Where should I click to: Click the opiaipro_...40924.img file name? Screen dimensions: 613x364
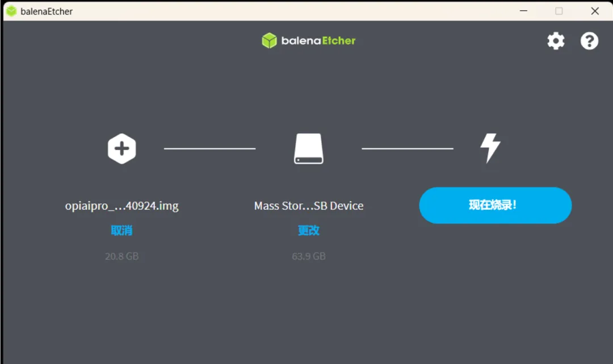[121, 206]
